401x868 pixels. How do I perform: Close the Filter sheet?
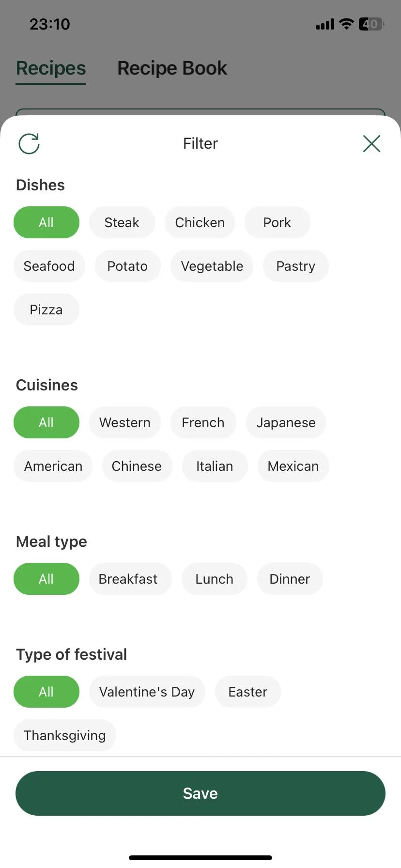(x=371, y=143)
